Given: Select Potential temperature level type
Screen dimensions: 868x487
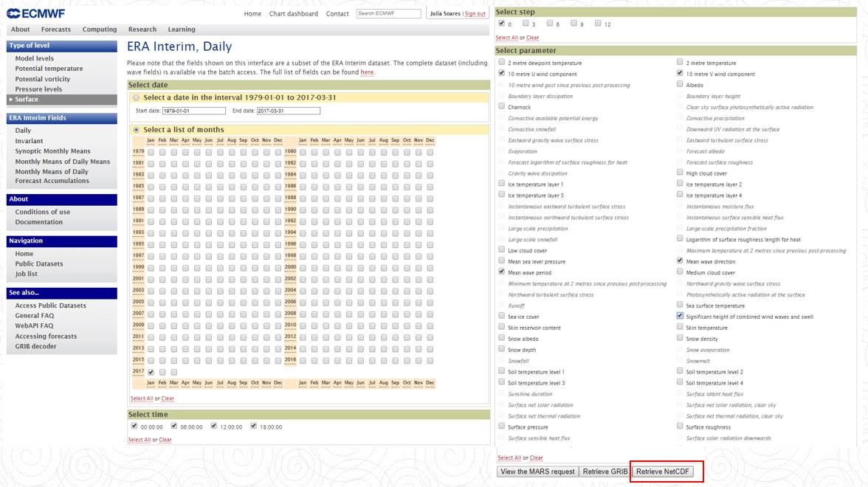Looking at the screenshot, I should click(49, 69).
